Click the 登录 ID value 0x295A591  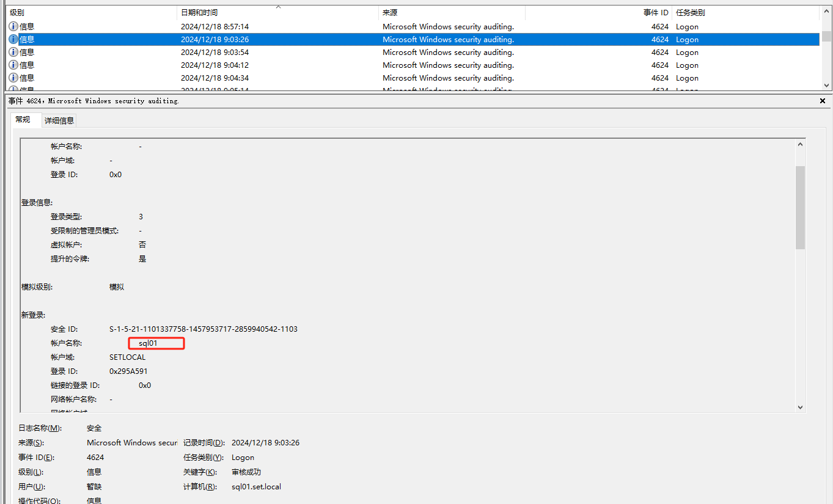128,371
